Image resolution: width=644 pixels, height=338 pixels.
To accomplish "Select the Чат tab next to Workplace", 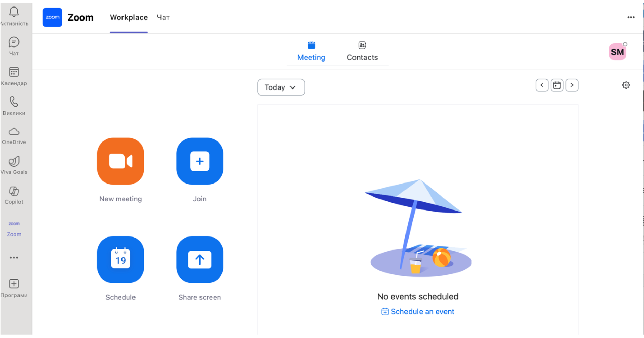I will [163, 17].
